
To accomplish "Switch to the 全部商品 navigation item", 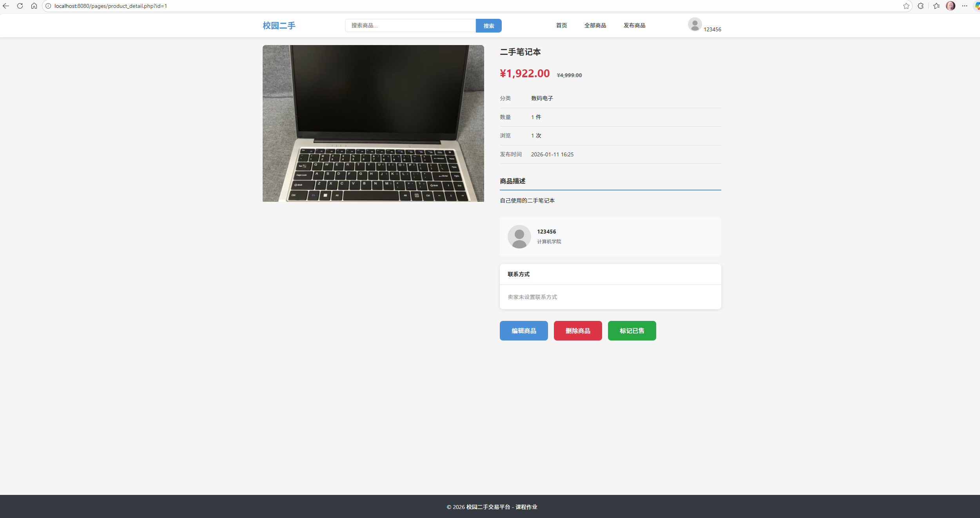I will (x=595, y=25).
